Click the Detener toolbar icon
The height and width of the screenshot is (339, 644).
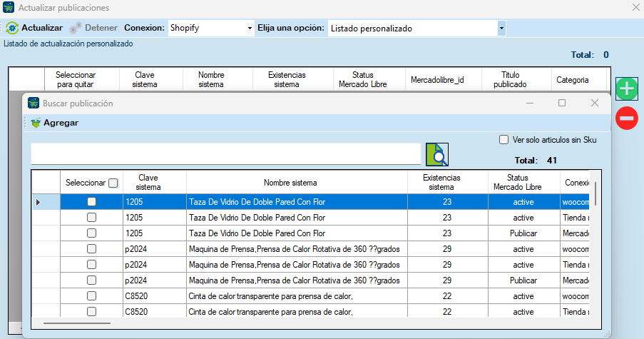click(75, 28)
